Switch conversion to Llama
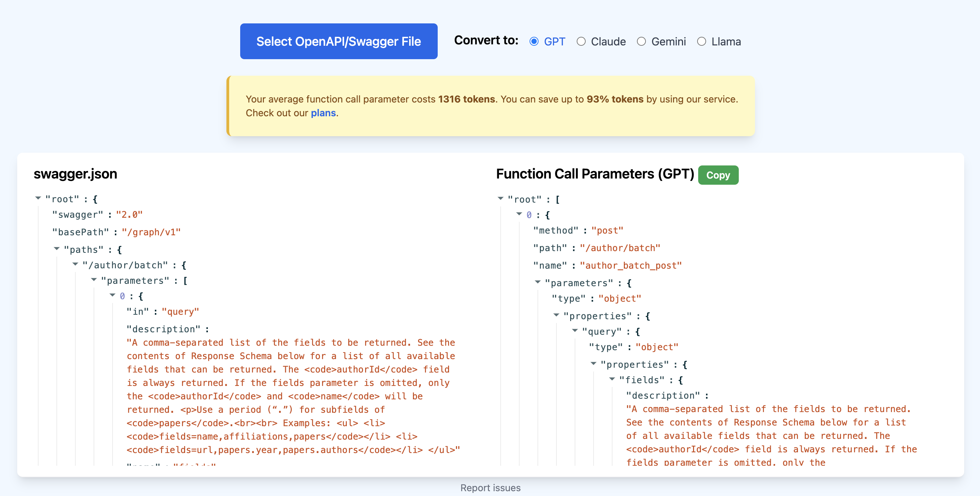This screenshot has height=496, width=980. tap(702, 42)
